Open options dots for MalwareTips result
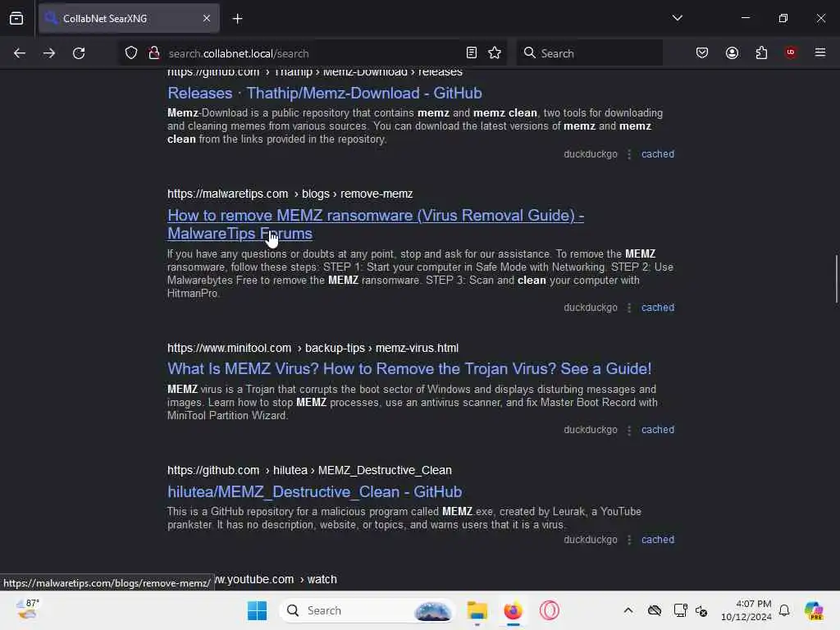 pyautogui.click(x=629, y=308)
